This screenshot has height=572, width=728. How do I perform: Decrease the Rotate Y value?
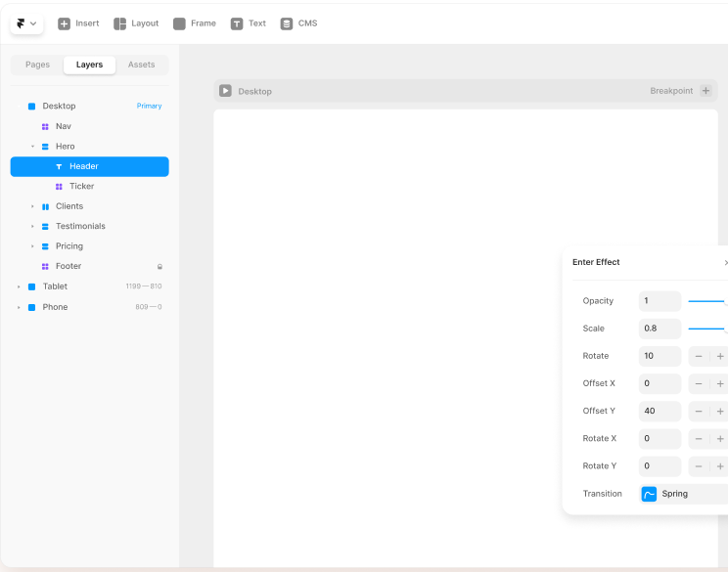[699, 466]
